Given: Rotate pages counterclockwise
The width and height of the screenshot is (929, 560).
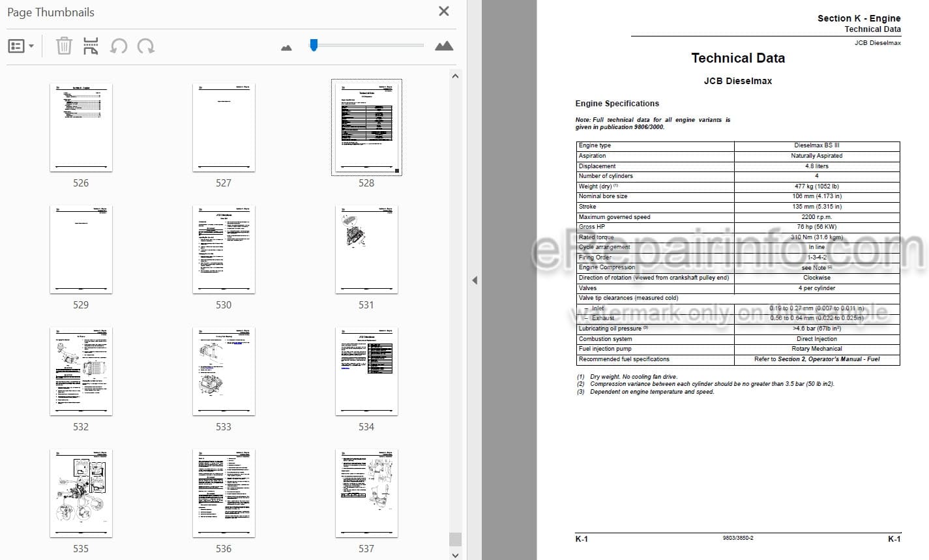Looking at the screenshot, I should pyautogui.click(x=119, y=46).
